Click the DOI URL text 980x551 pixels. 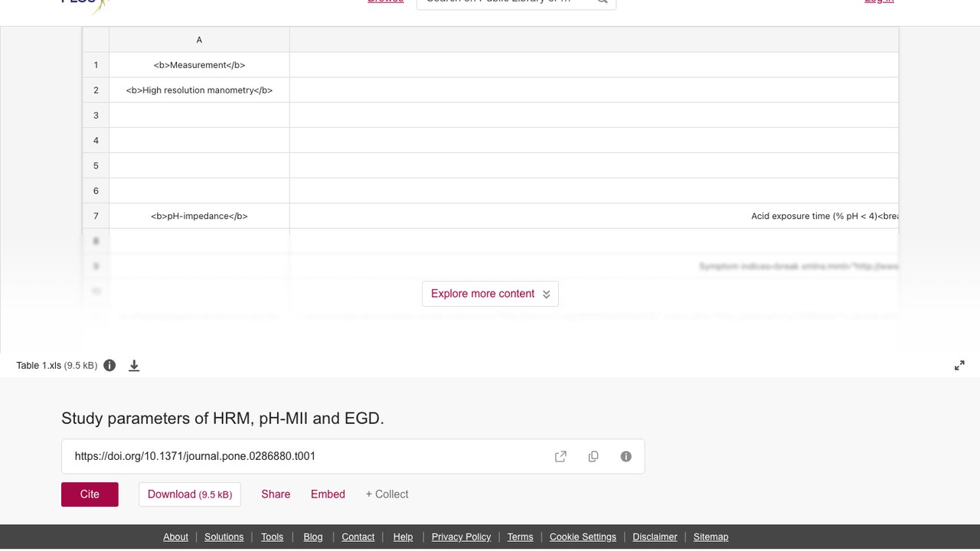(195, 456)
